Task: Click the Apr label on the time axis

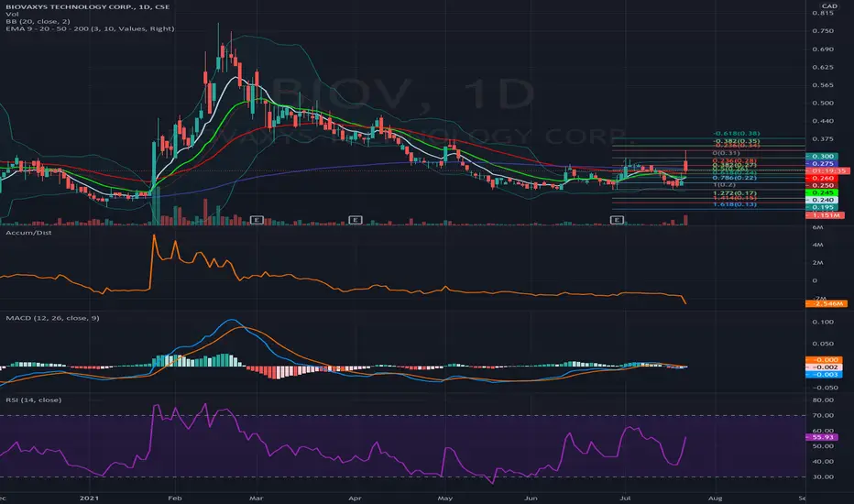Action: coord(355,498)
